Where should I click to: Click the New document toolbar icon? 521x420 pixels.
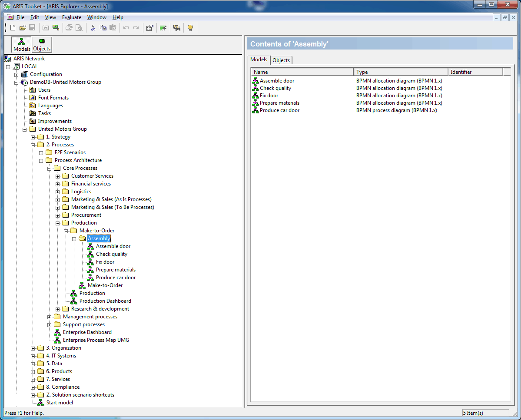pyautogui.click(x=13, y=28)
